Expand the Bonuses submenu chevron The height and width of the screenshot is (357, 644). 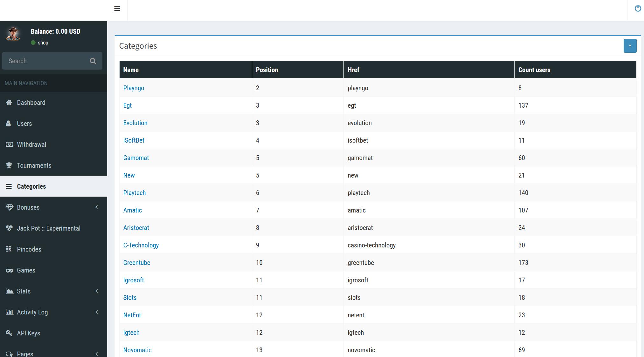[97, 207]
